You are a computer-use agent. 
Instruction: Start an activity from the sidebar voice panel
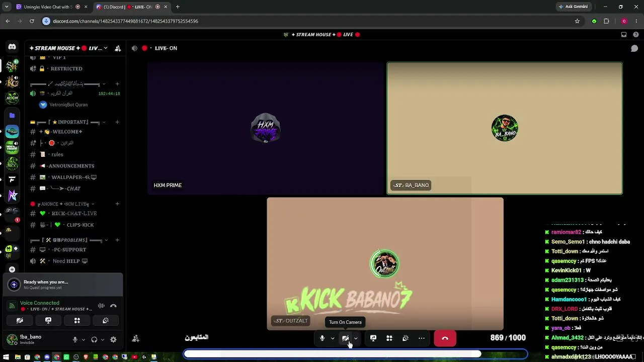pyautogui.click(x=77, y=320)
